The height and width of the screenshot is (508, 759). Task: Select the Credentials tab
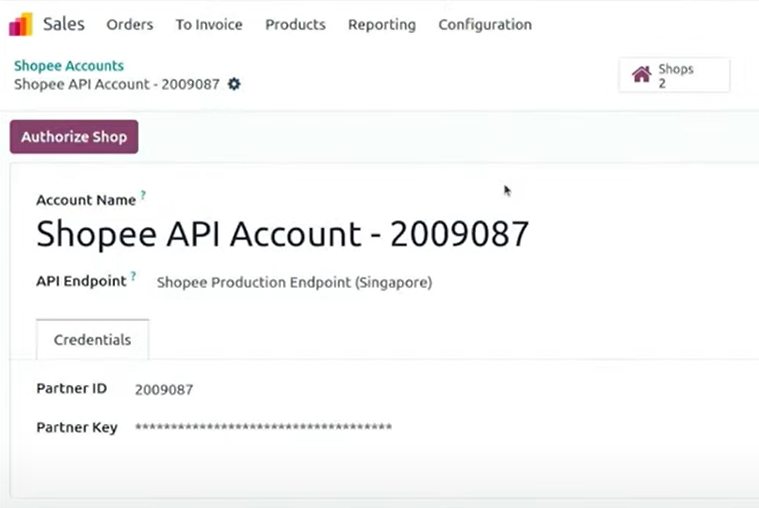click(x=92, y=339)
